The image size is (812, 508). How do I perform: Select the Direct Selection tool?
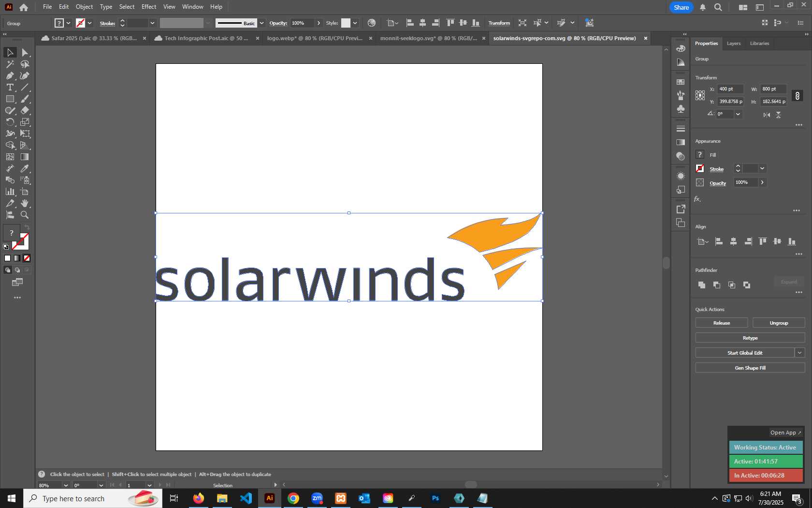[25, 52]
